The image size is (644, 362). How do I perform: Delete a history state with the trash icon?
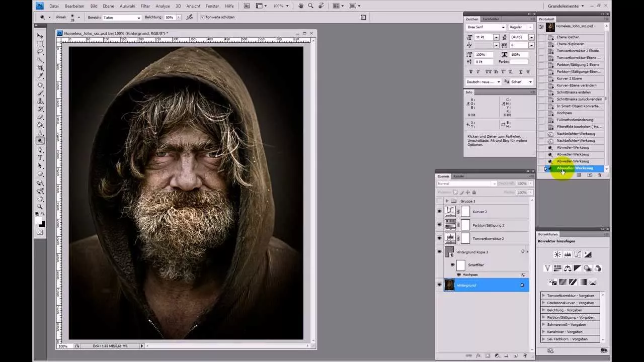click(x=600, y=175)
